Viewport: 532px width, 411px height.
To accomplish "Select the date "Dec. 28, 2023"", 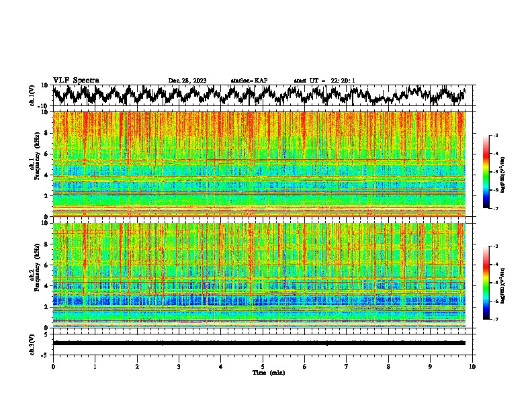I will 187,81.
